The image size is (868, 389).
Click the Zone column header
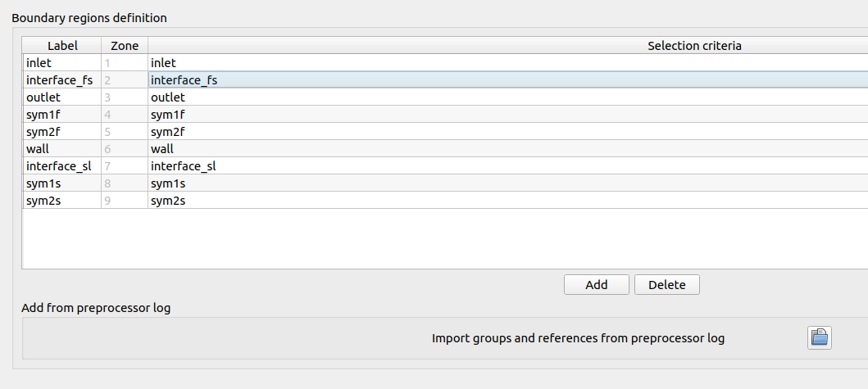point(125,46)
